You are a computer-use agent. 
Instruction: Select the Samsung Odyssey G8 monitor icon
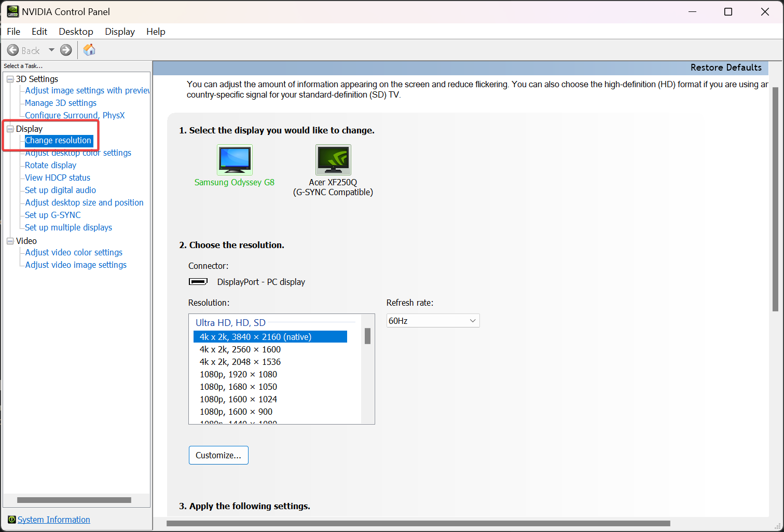(235, 160)
